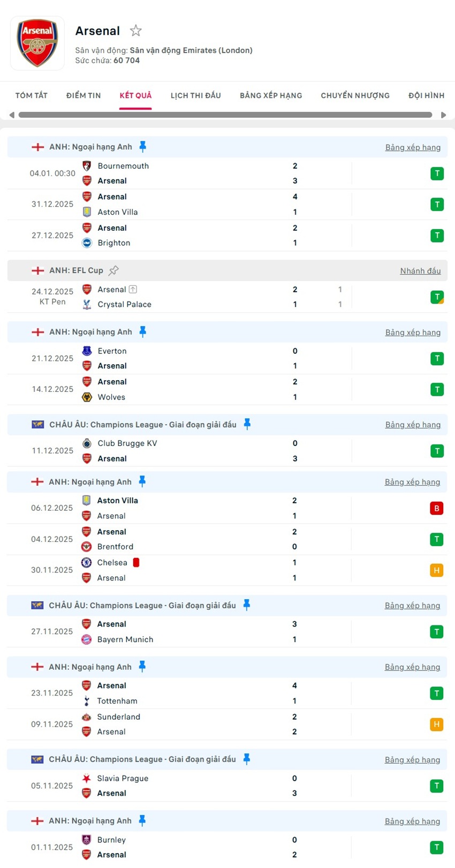Click the green T badge for Bournemouth match
This screenshot has height=868, width=455.
437,173
